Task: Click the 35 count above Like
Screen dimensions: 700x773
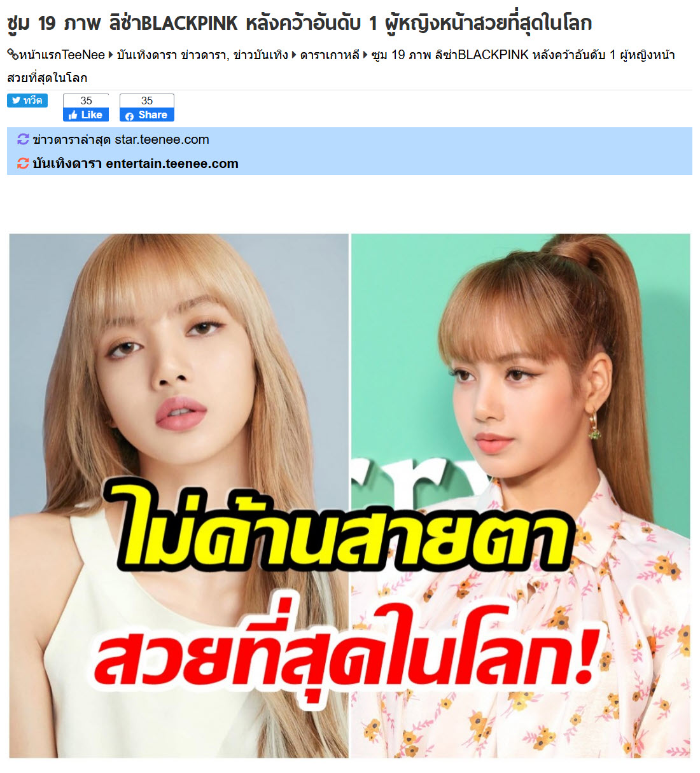Action: click(86, 101)
